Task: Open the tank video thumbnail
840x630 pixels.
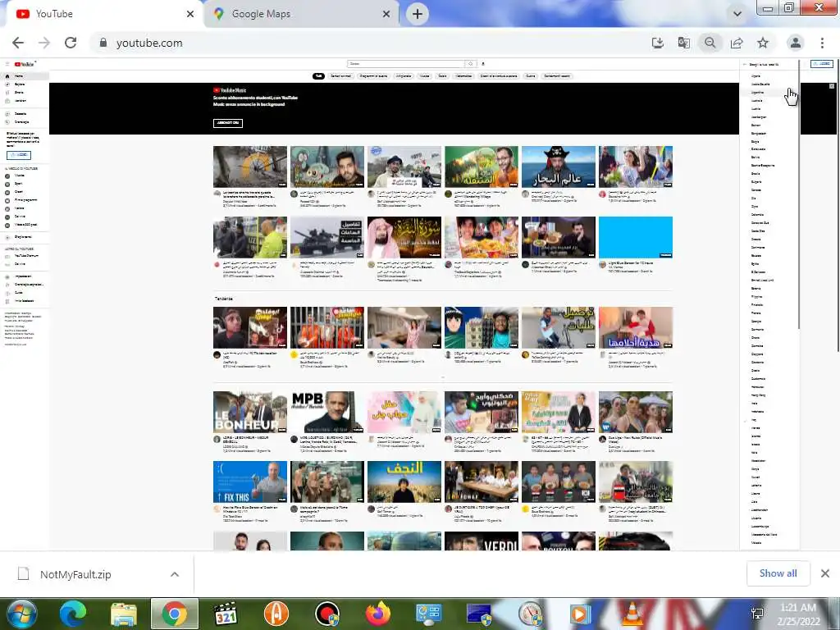Action: (x=326, y=237)
